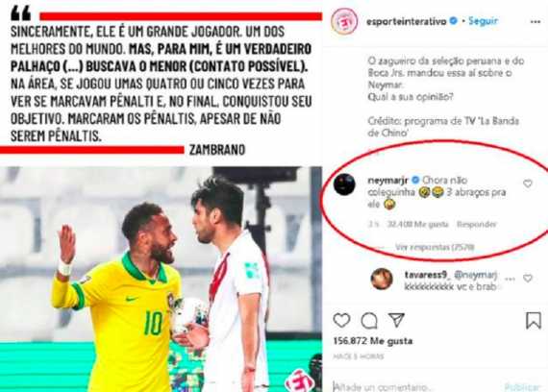
Task: Share post via paper plane icon
Action: click(x=397, y=319)
